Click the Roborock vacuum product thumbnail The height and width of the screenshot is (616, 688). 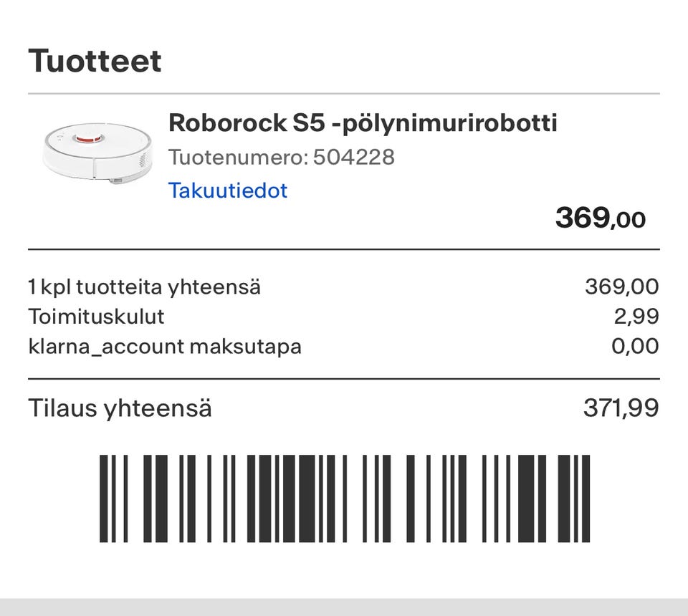pyautogui.click(x=97, y=153)
